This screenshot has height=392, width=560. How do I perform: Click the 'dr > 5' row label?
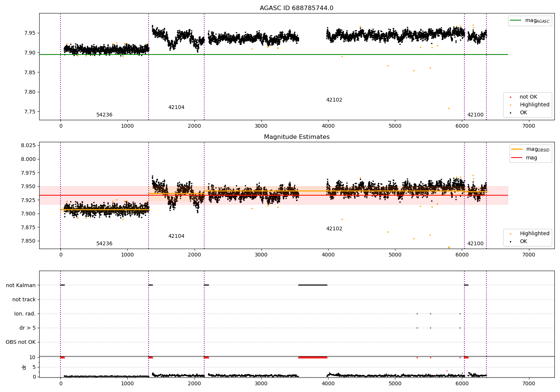(x=27, y=328)
